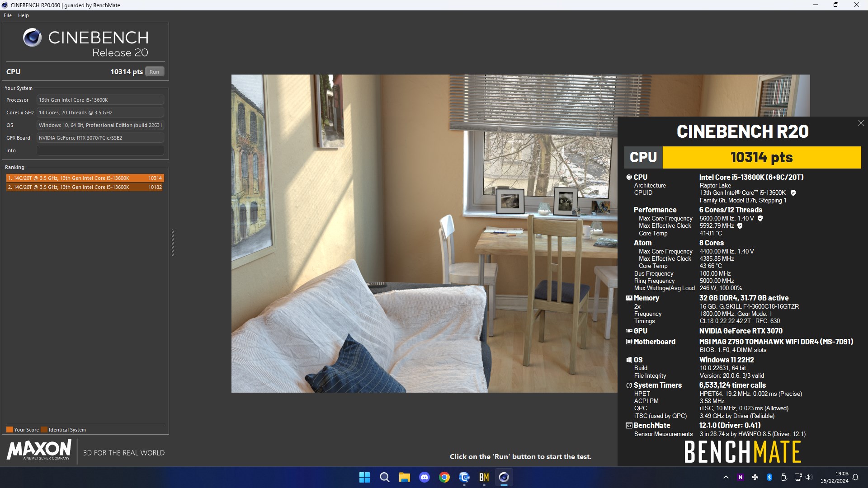Show hidden system tray icons

coord(726,477)
